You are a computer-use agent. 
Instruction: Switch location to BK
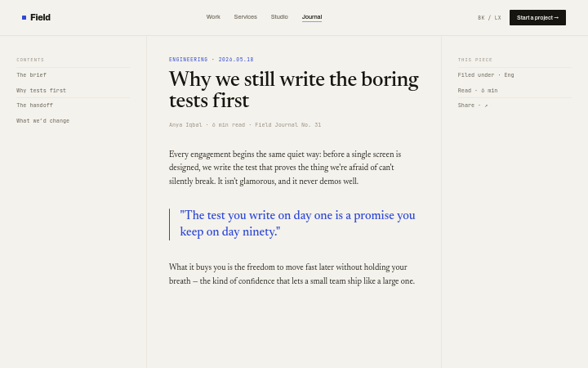click(x=481, y=18)
